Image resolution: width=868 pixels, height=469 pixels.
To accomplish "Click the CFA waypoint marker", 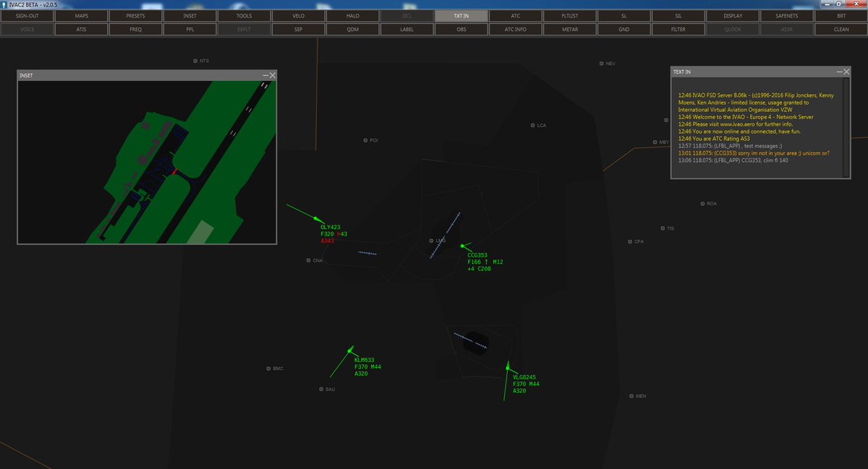I will pyautogui.click(x=630, y=241).
